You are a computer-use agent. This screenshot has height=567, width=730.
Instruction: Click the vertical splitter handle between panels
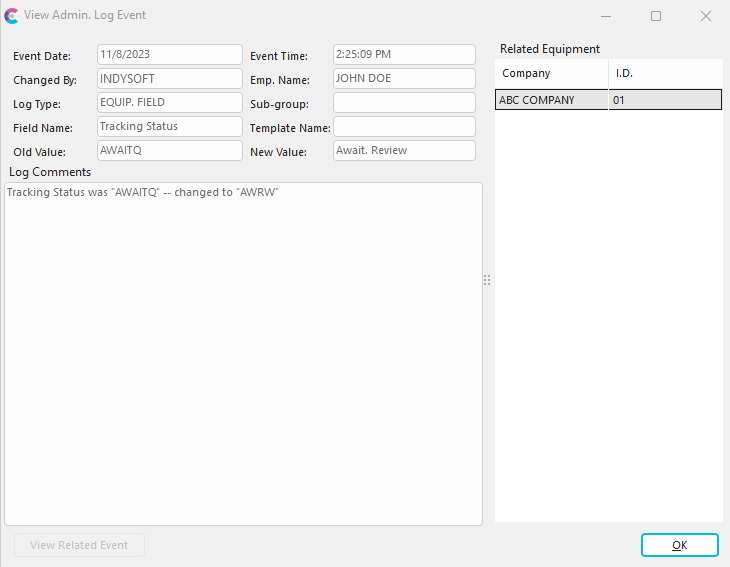[487, 281]
